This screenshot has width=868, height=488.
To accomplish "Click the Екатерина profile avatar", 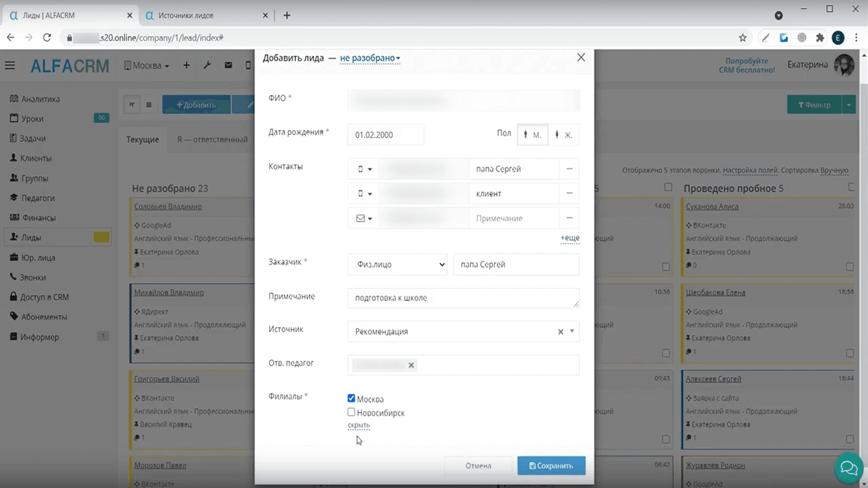I will [x=844, y=65].
